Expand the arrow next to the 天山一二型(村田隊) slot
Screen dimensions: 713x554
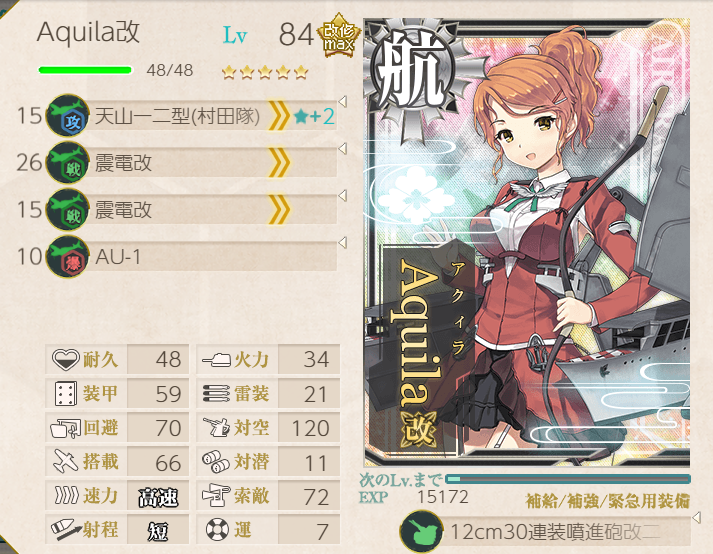(x=342, y=102)
